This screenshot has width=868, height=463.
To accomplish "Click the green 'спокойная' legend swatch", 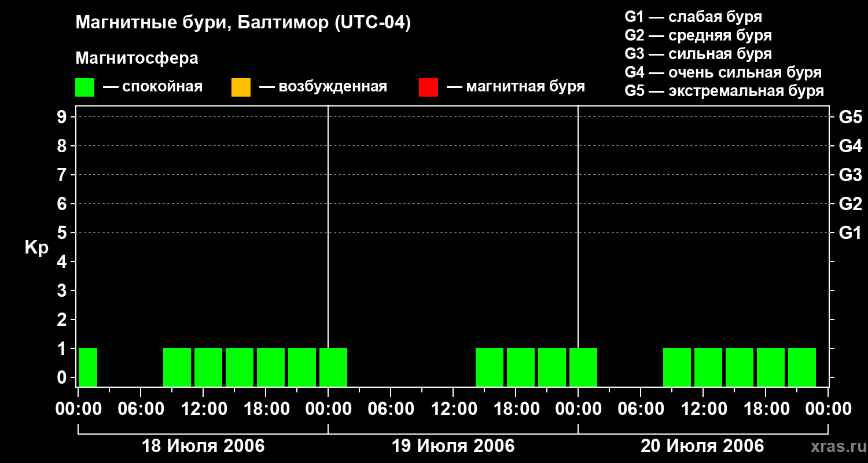I will pyautogui.click(x=84, y=87).
